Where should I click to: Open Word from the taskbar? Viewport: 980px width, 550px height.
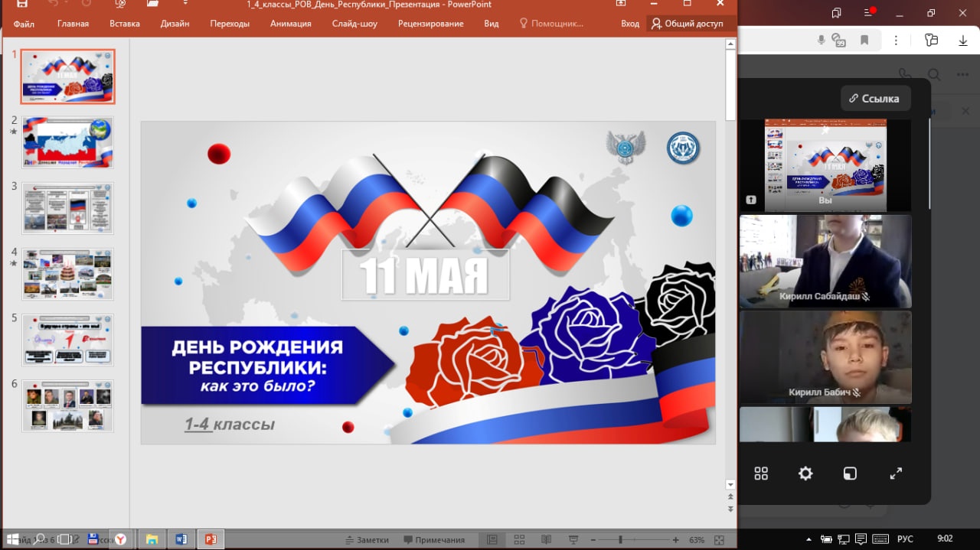pos(181,539)
